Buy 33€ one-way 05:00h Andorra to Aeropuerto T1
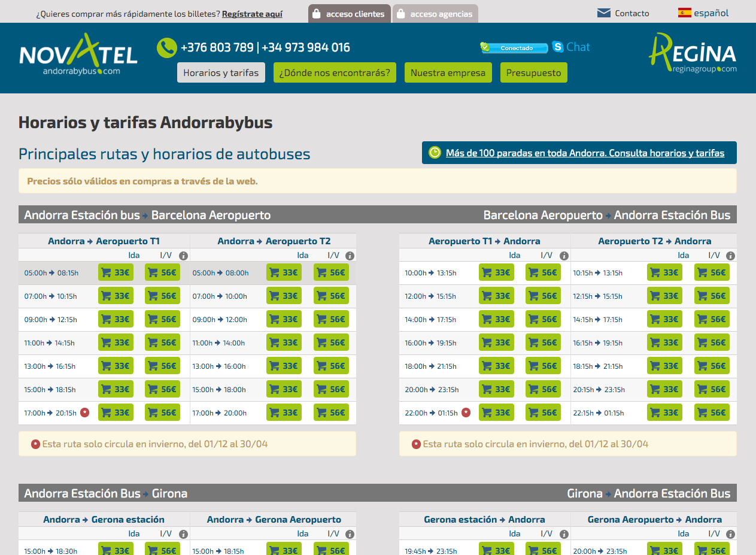The width and height of the screenshot is (756, 555). (x=116, y=273)
